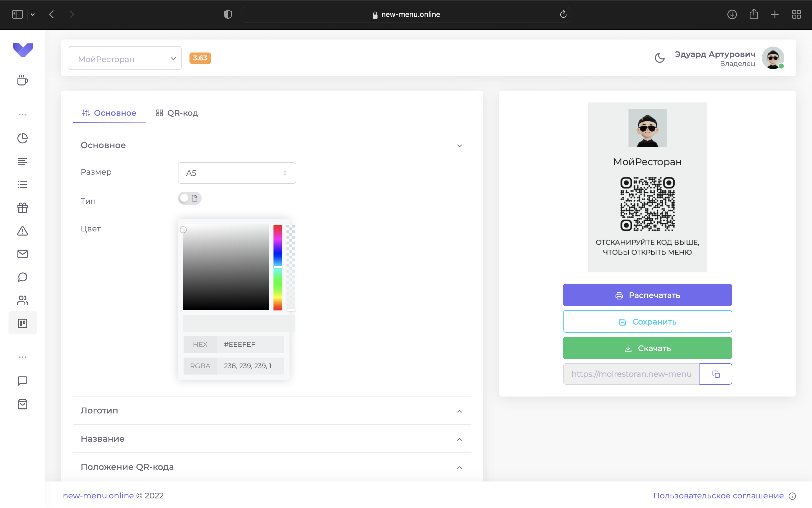Open the text lines sidebar icon
Viewport: 812px width, 508px height.
click(23, 162)
